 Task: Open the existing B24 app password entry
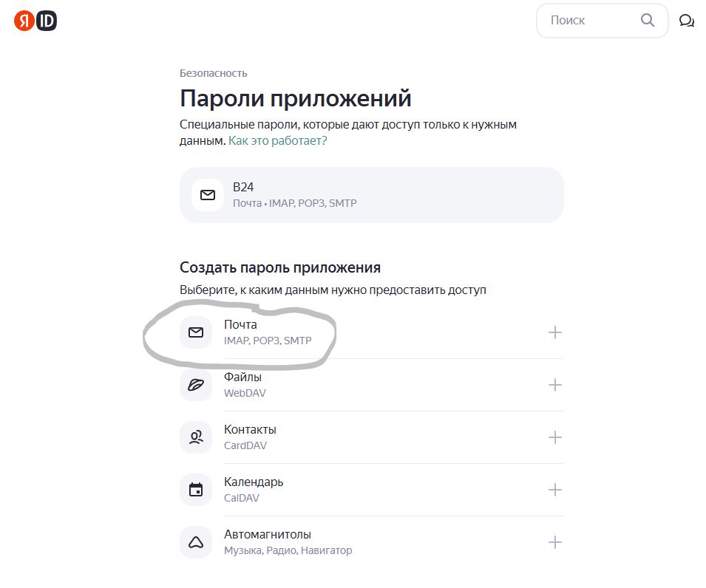coord(370,195)
